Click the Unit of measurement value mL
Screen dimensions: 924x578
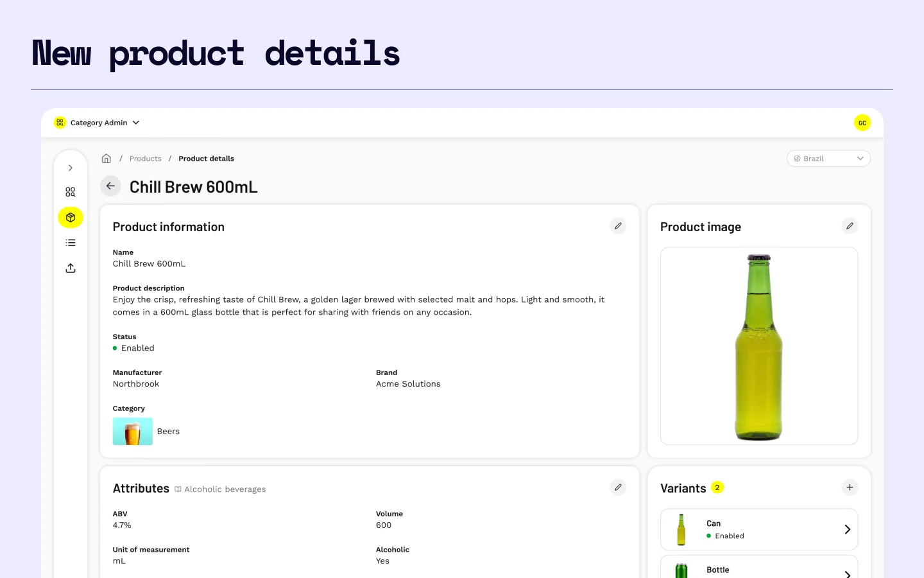119,561
